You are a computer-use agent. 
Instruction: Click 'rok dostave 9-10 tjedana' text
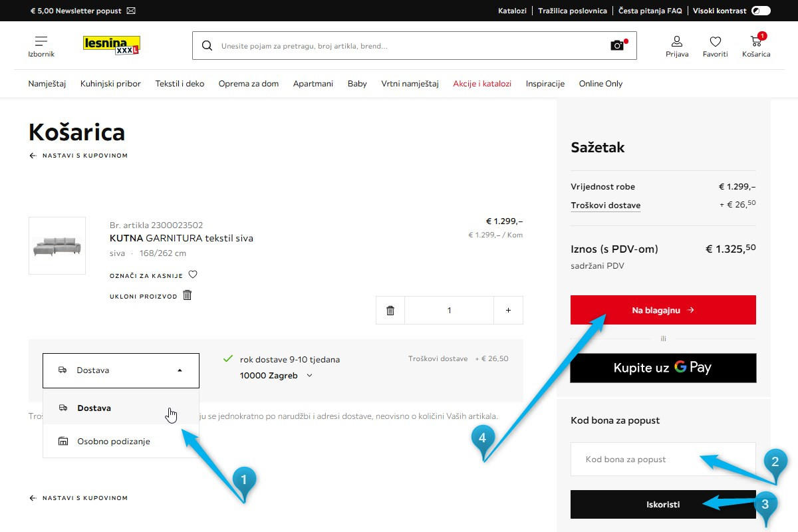point(290,360)
